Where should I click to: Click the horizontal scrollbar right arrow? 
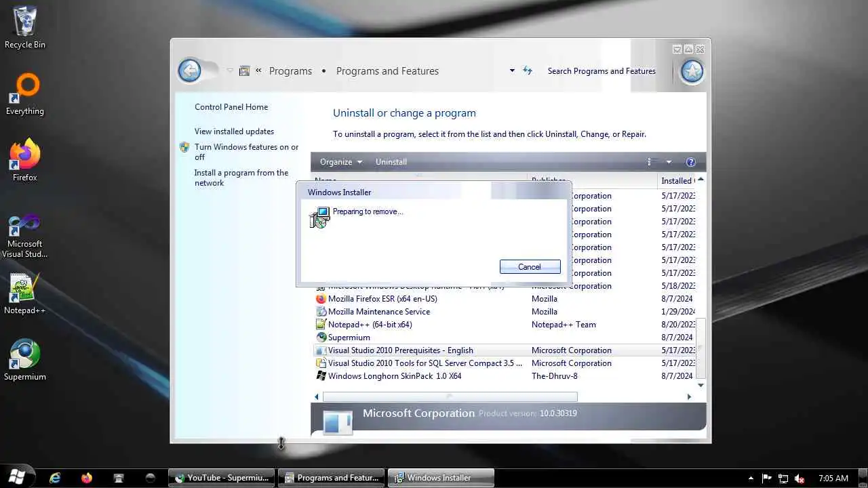pos(689,396)
